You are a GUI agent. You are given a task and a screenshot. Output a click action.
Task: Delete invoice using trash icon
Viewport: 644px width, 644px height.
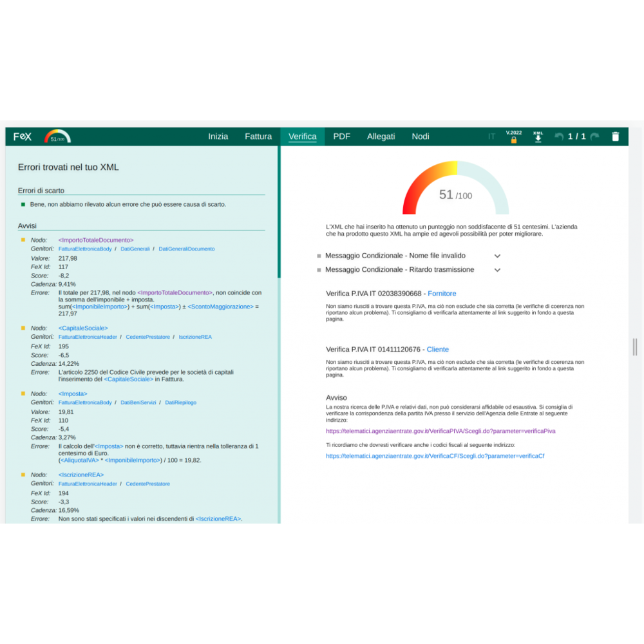pyautogui.click(x=615, y=137)
